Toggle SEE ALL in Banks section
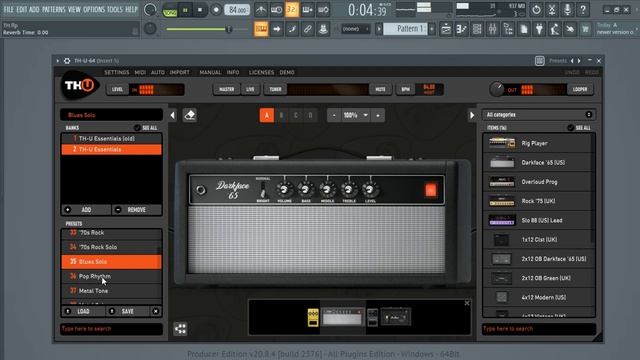This screenshot has width=640, height=360. [146, 128]
